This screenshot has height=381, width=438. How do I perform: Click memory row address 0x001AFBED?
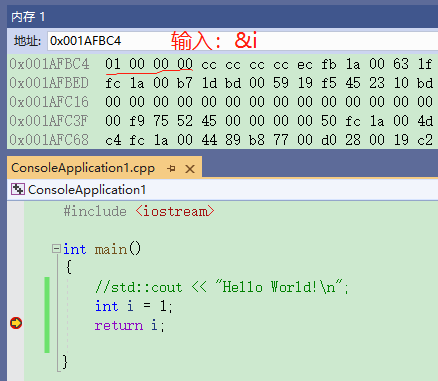coord(49,83)
